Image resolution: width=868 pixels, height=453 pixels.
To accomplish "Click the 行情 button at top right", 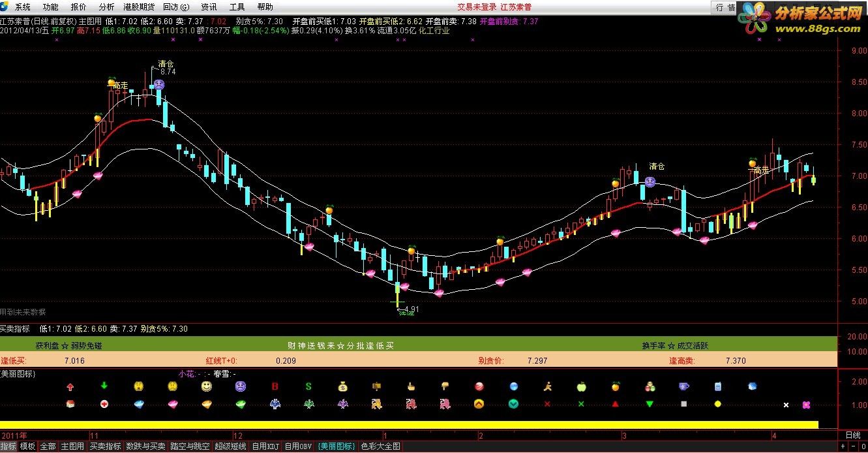I will [x=725, y=7].
